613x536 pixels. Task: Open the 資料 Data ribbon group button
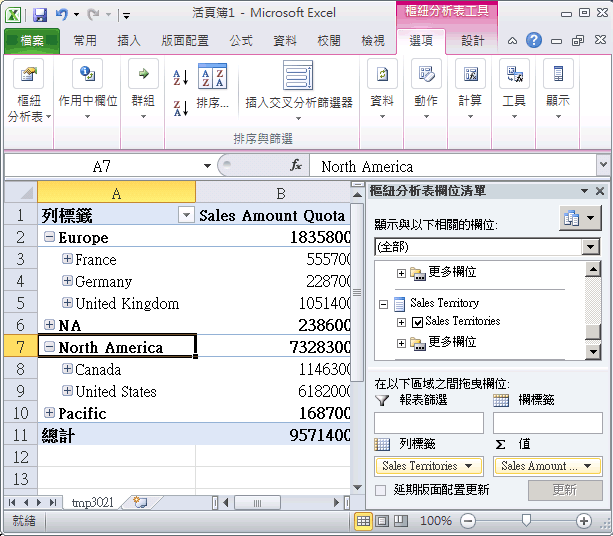pyautogui.click(x=382, y=91)
